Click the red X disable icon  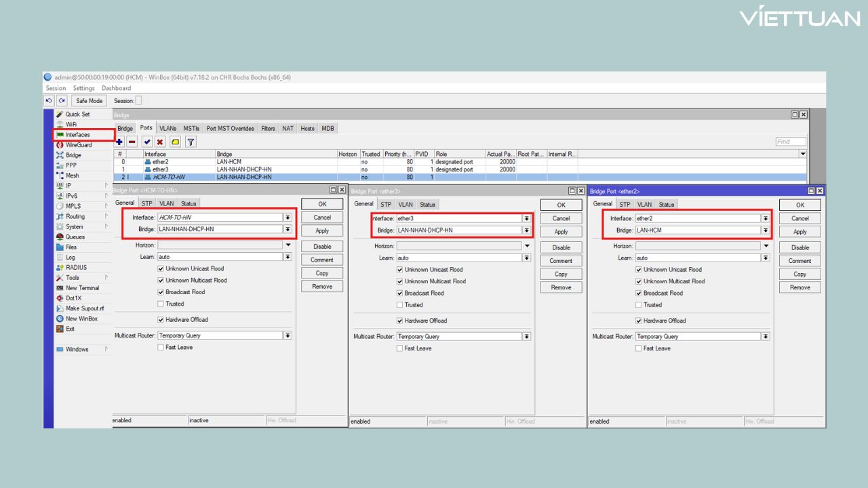(x=160, y=142)
